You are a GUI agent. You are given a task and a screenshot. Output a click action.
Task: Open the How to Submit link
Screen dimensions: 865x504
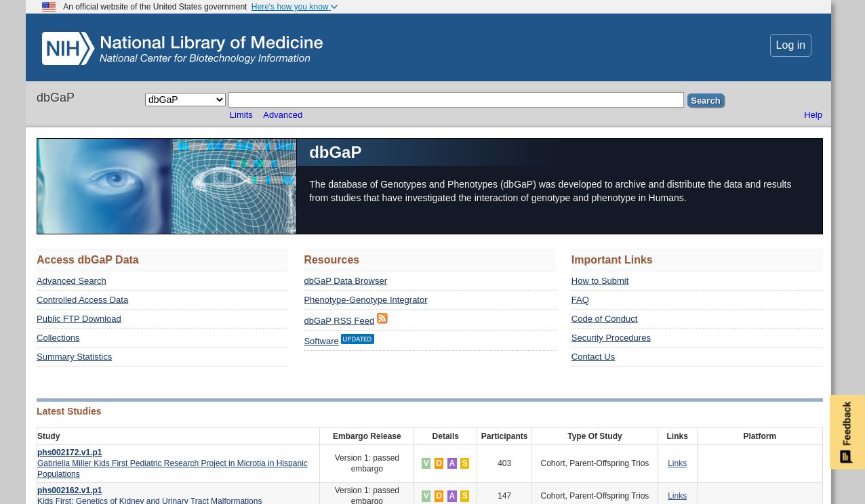tap(600, 281)
